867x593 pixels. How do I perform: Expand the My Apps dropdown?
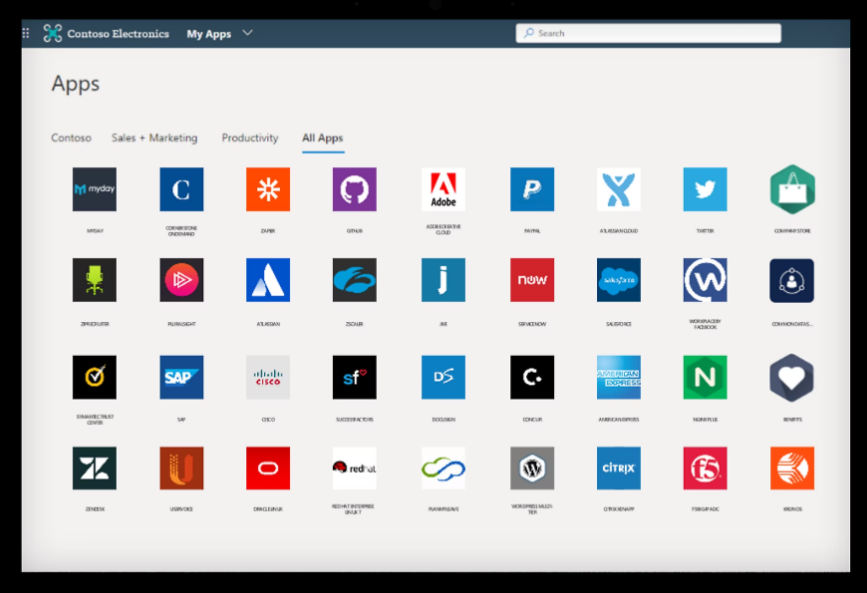[x=221, y=33]
